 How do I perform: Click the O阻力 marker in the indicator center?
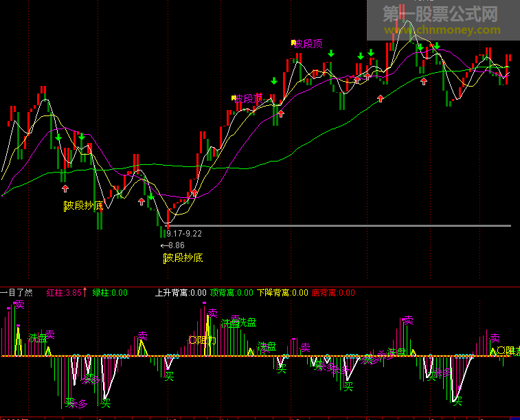click(x=202, y=340)
